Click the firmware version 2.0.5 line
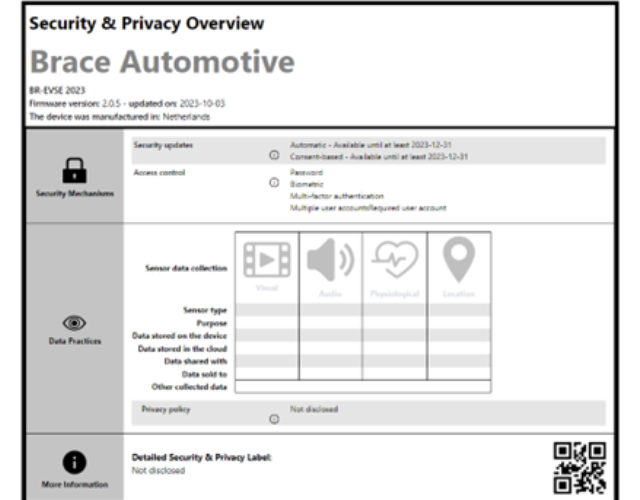The image size is (640, 500). (x=127, y=103)
